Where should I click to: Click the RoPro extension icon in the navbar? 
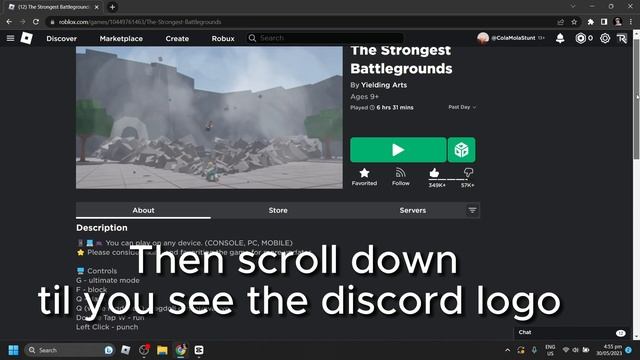pyautogui.click(x=622, y=38)
